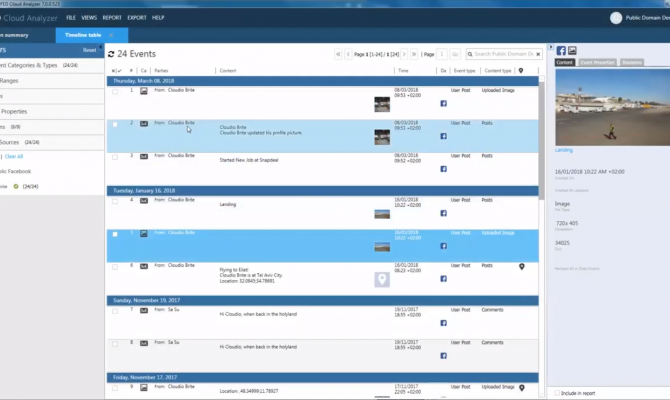The width and height of the screenshot is (670, 400).
Task: Open the FILE menu
Action: (x=71, y=18)
